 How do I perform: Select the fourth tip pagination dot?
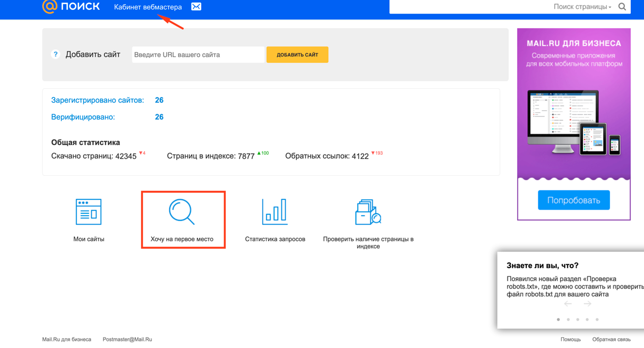point(587,319)
